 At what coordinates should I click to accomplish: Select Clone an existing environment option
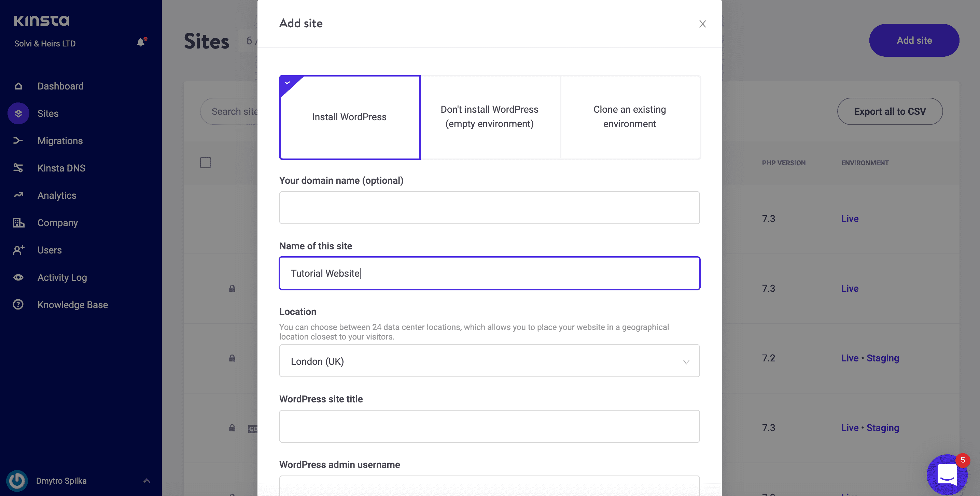[630, 117]
